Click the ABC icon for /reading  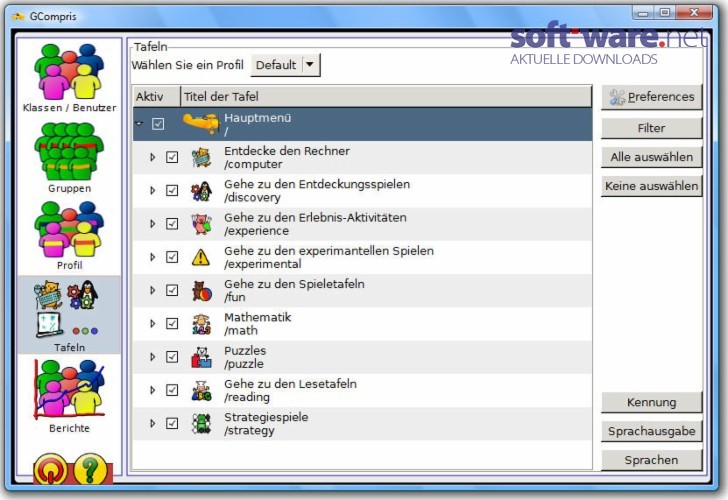click(x=202, y=390)
